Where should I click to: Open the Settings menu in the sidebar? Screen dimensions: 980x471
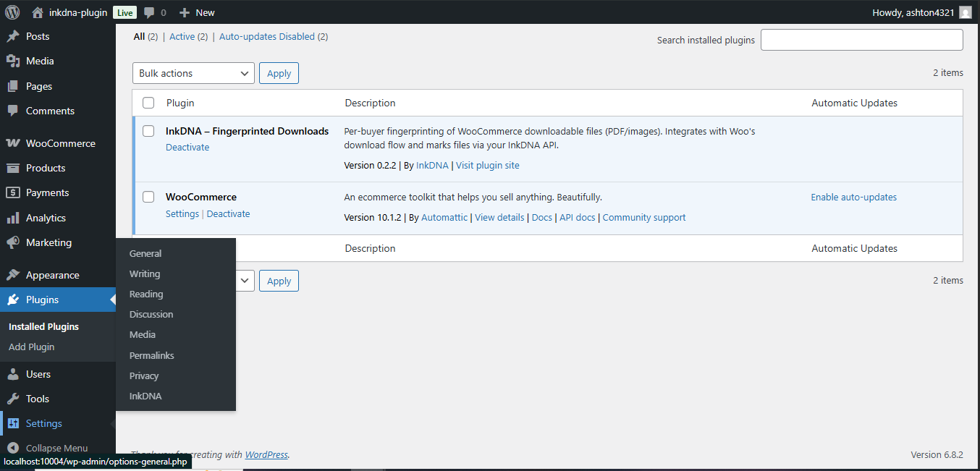(x=44, y=423)
